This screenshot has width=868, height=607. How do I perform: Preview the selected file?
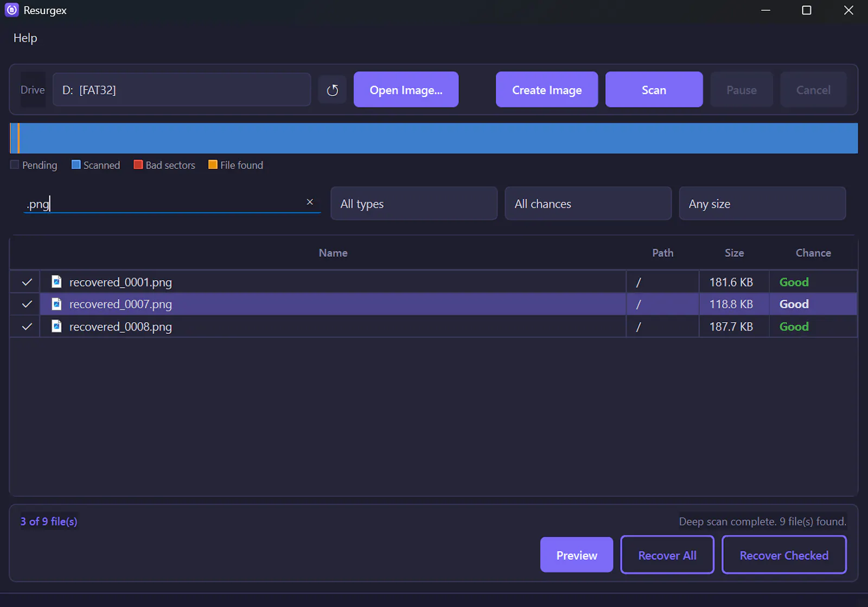[x=577, y=555]
